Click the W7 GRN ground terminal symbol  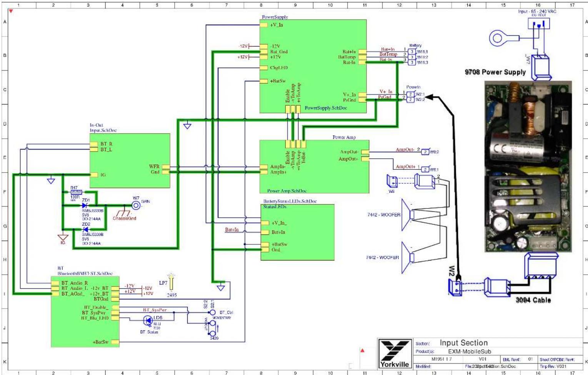coord(136,206)
